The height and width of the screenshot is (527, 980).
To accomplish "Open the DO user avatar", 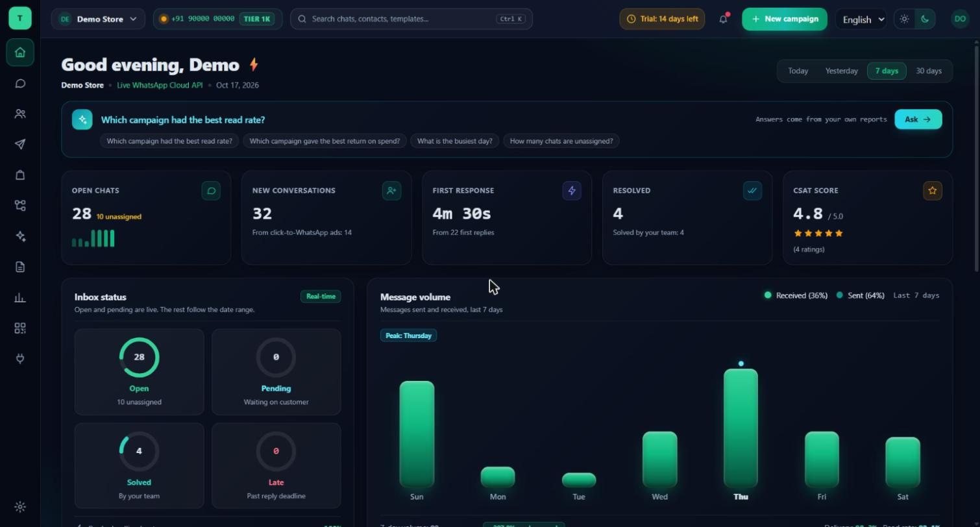I will (960, 19).
